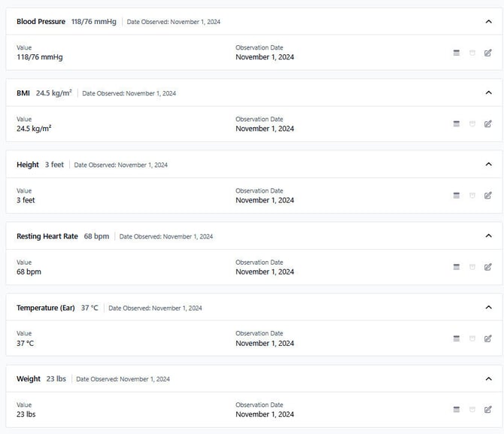Image resolution: width=504 pixels, height=434 pixels.
Task: Collapse the BMI section chevron
Action: coord(489,93)
